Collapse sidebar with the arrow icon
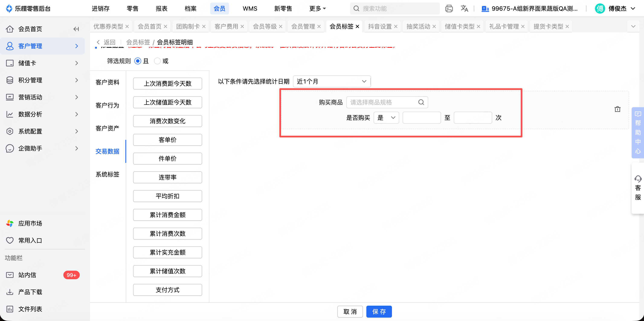This screenshot has width=644, height=321. [x=76, y=29]
